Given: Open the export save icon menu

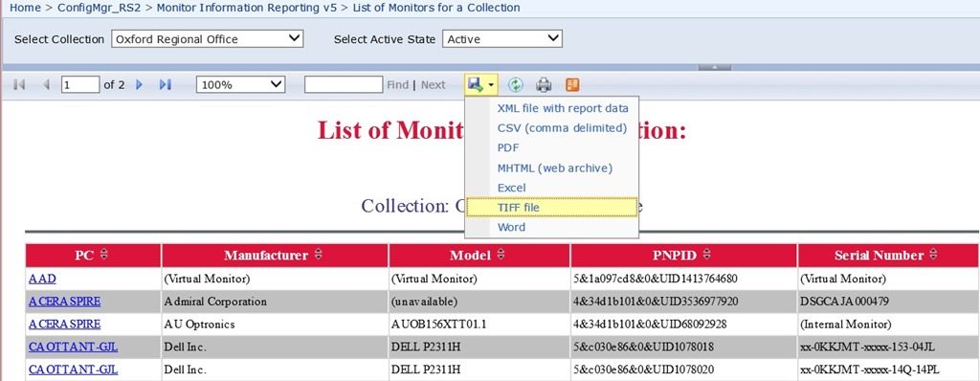Looking at the screenshot, I should coord(481,84).
